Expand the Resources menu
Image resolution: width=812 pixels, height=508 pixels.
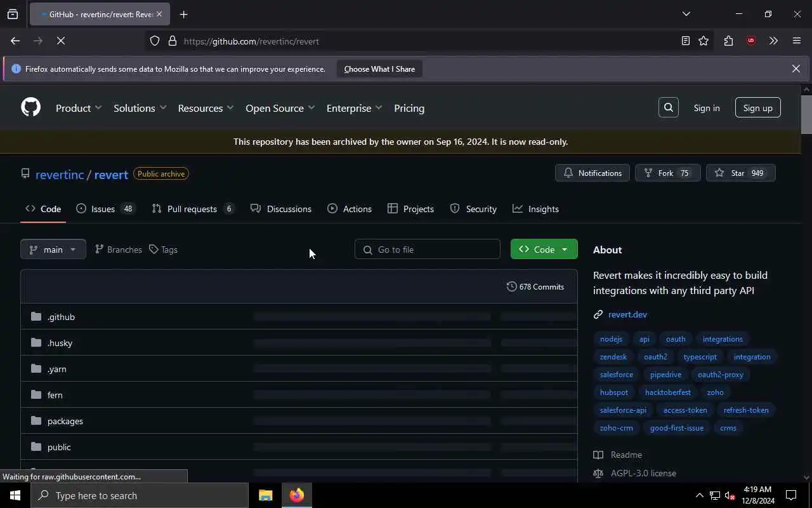tap(206, 108)
